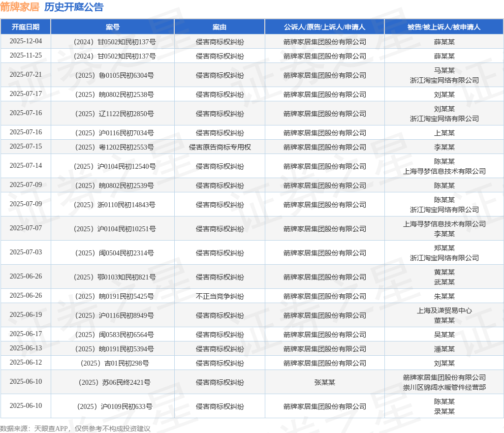This screenshot has width=504, height=433.
Task: Click defendant 崇川区锦阔水暖管件经营部
Action: click(444, 387)
